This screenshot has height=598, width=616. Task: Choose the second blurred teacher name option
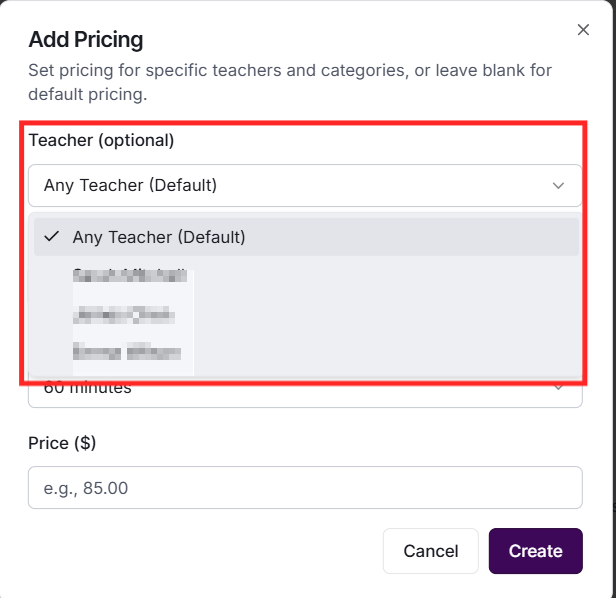[x=124, y=315]
